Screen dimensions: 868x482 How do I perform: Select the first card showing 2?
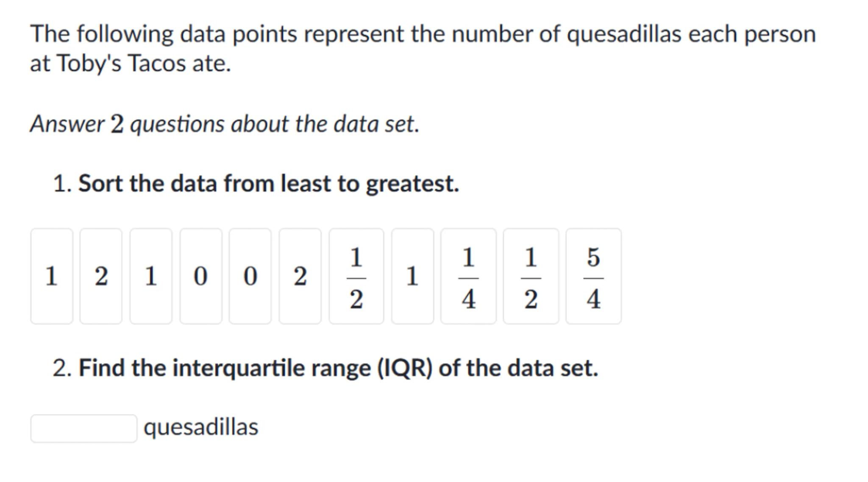[x=101, y=276]
